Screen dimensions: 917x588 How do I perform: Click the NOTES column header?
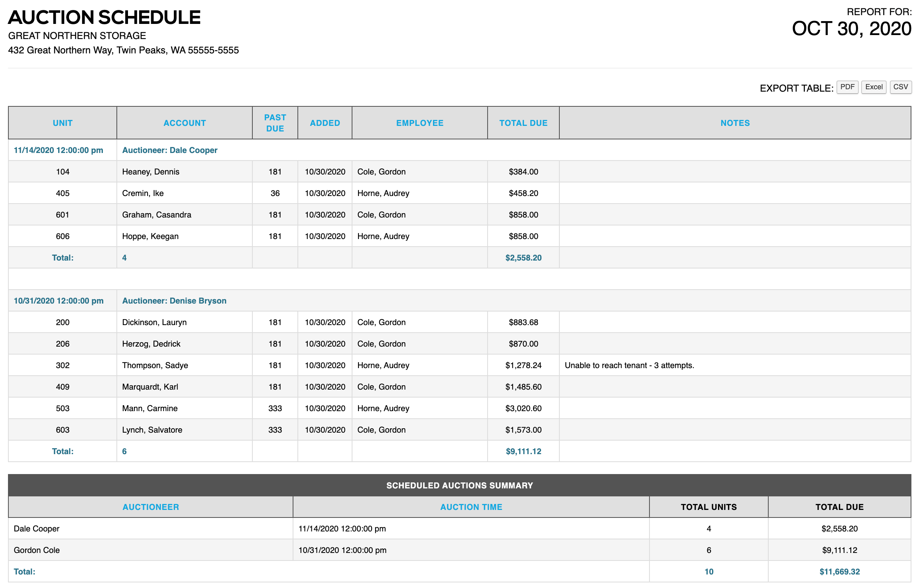point(735,123)
